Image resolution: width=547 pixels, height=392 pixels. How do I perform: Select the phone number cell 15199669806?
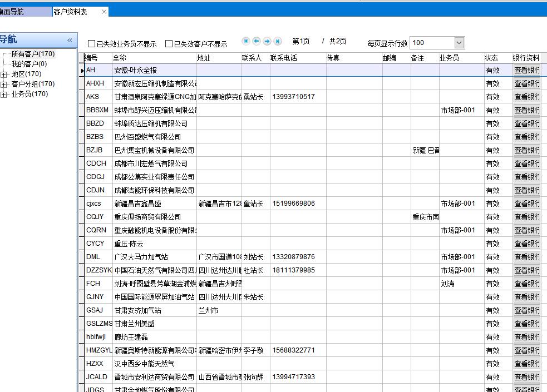pos(293,204)
